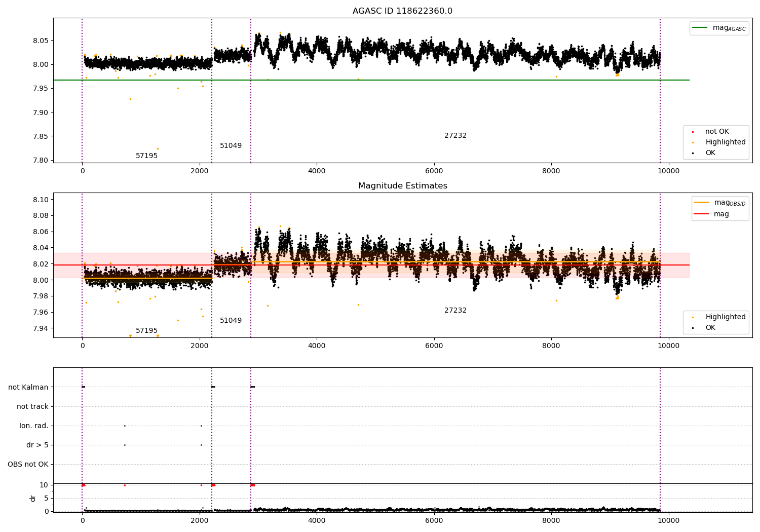Click the 'not Kalman' row label
This screenshot has width=760, height=532.
click(x=28, y=388)
